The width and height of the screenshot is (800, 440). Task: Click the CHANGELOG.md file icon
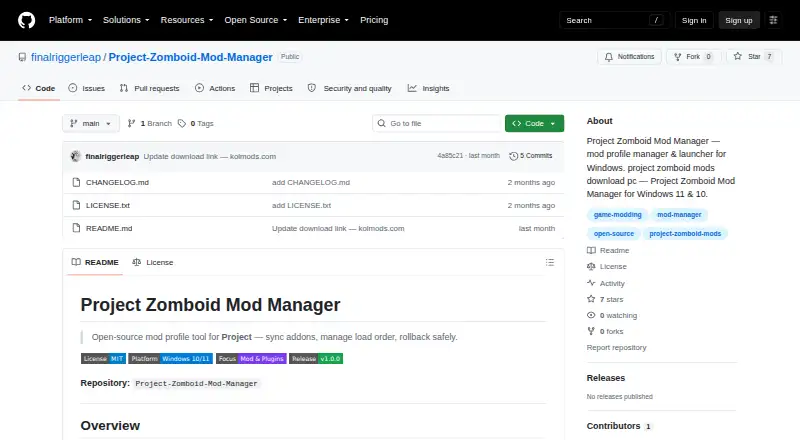coord(77,182)
